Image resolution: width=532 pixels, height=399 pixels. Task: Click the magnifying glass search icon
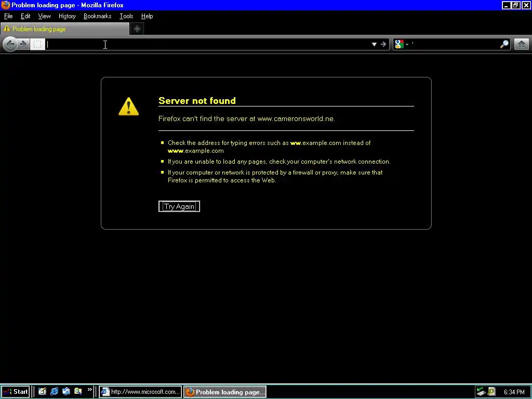pyautogui.click(x=504, y=44)
